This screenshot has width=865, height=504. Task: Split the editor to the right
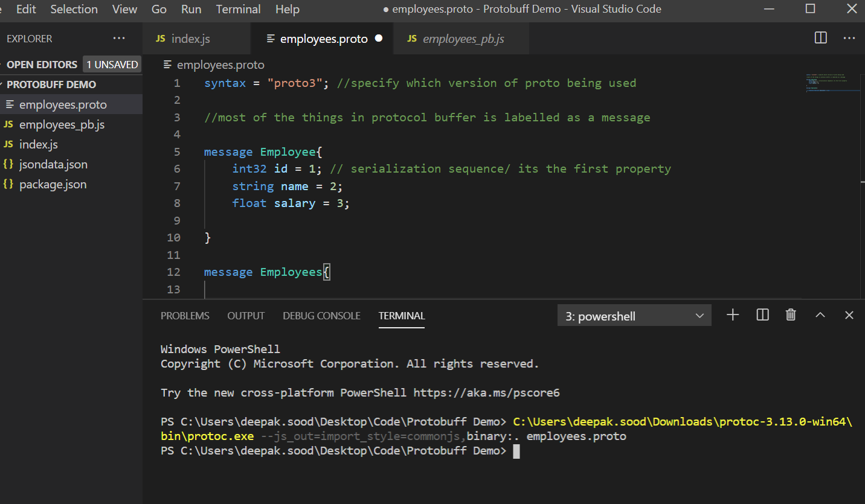tap(821, 38)
